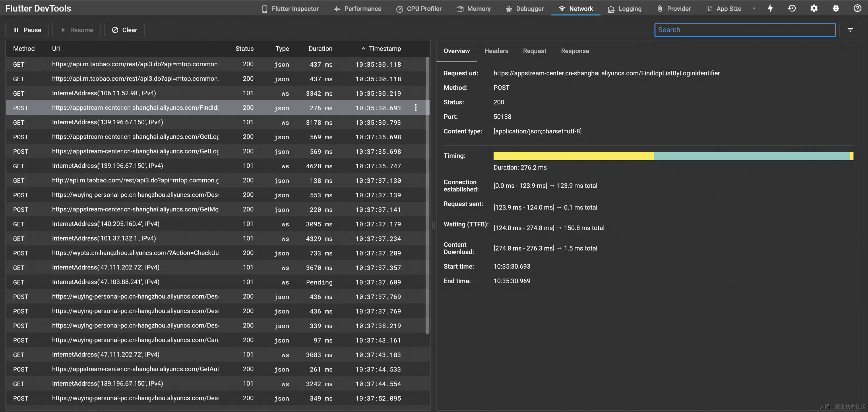Pause network recording

pyautogui.click(x=27, y=30)
